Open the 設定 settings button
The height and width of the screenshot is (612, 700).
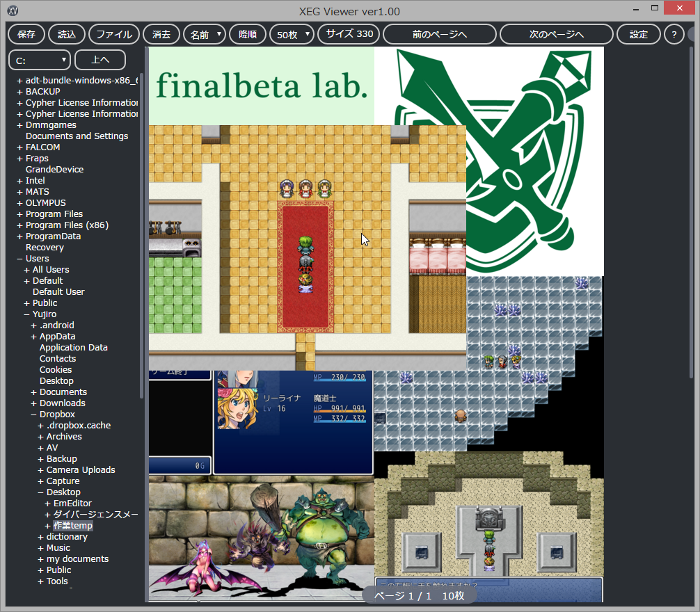coord(638,34)
